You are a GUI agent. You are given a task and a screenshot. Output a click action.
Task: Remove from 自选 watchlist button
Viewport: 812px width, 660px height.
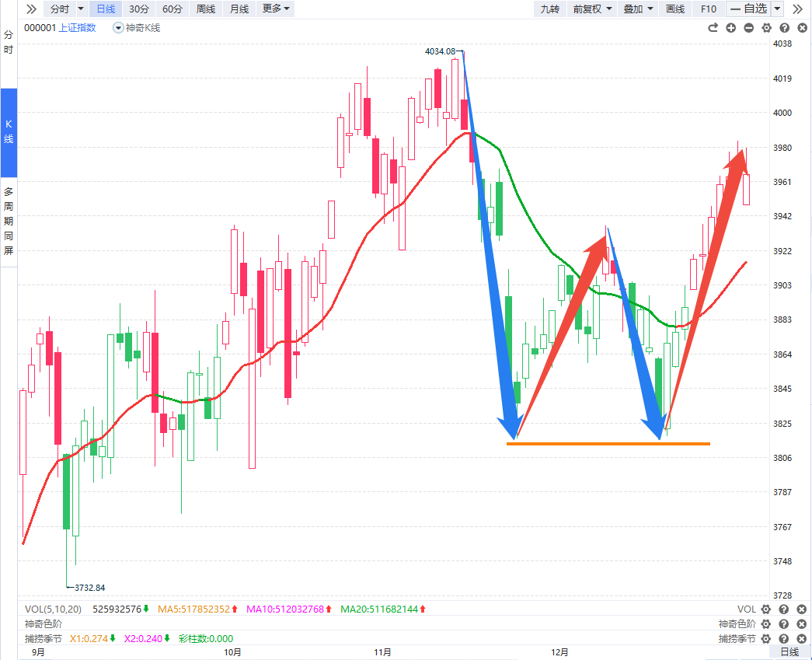[x=749, y=9]
